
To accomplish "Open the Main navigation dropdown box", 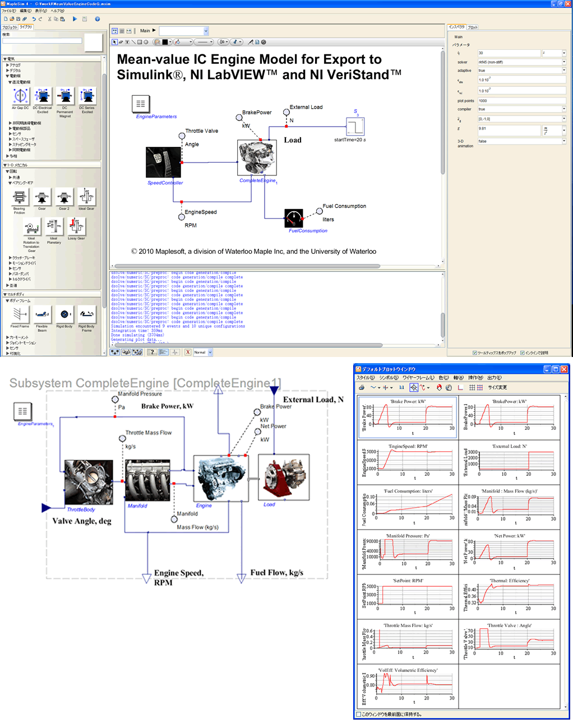I will [184, 31].
